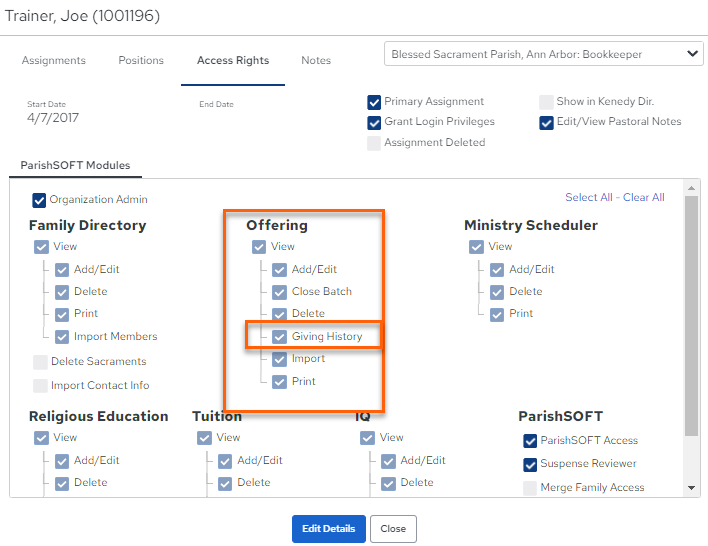Disable Grant Login Privileges checkbox
Viewport: 708px width, 546px height.
click(374, 122)
